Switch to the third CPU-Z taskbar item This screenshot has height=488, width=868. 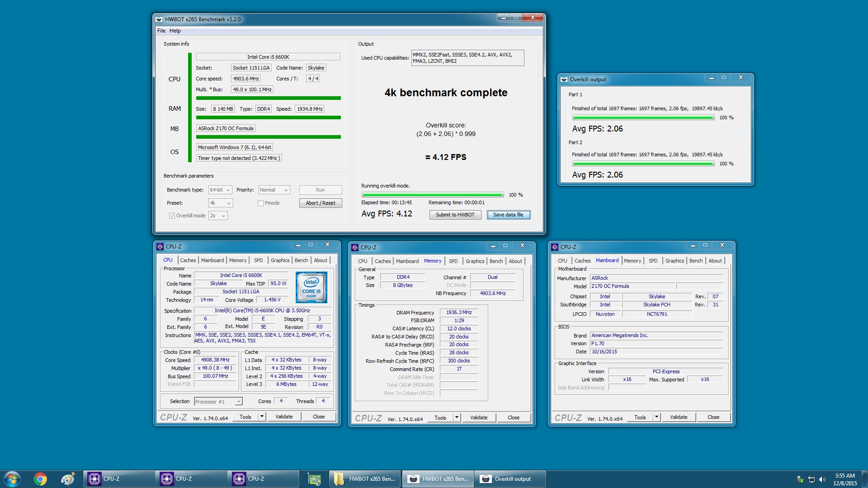264,479
